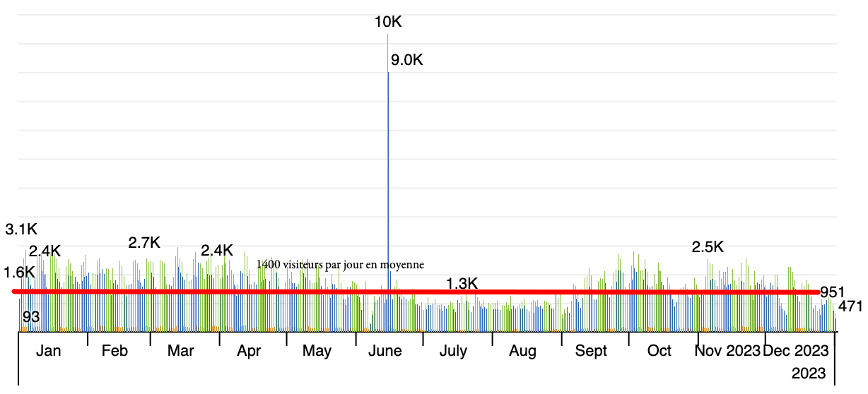Select the Nov 2023 axis label
The height and width of the screenshot is (394, 868).
(727, 351)
